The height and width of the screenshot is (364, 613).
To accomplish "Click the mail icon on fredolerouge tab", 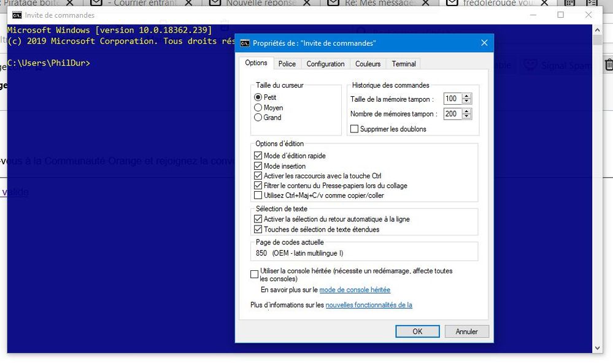I will point(452,3).
